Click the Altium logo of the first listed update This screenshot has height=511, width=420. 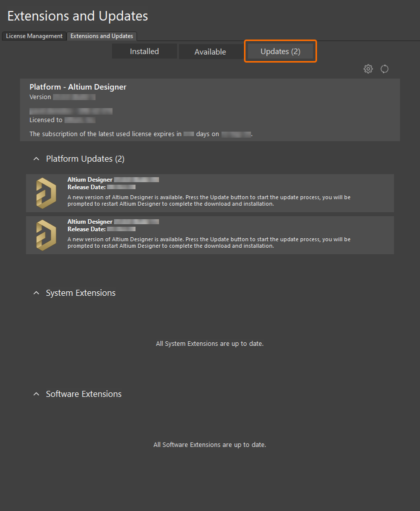pos(46,193)
